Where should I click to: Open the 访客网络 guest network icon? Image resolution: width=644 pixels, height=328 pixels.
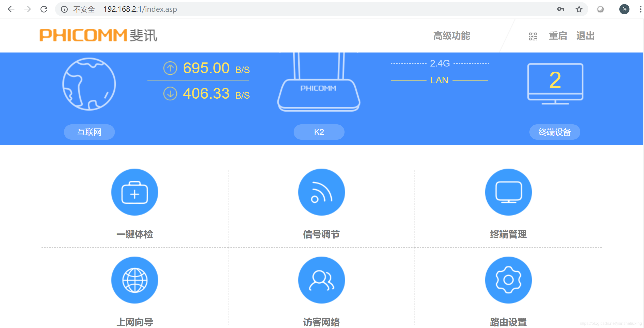coord(321,280)
